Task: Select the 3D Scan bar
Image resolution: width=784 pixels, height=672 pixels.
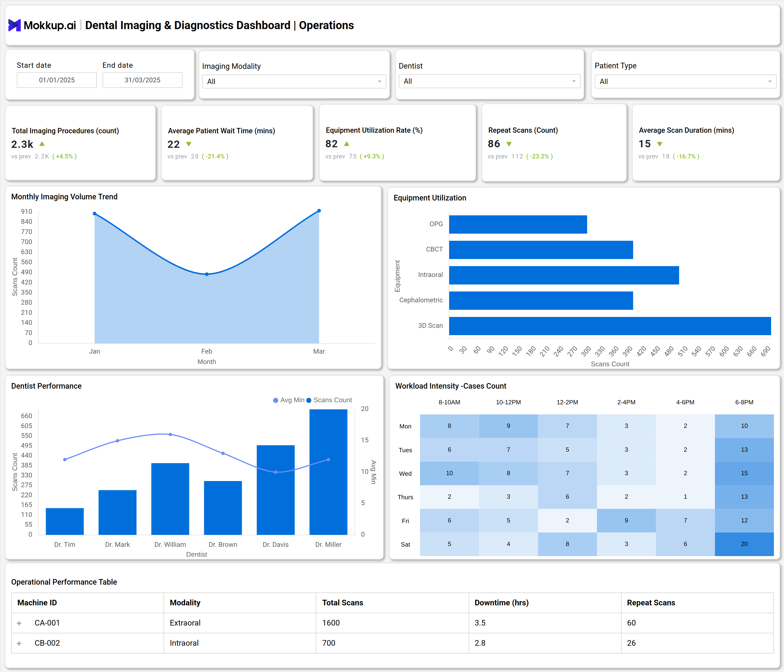Action: click(x=610, y=326)
